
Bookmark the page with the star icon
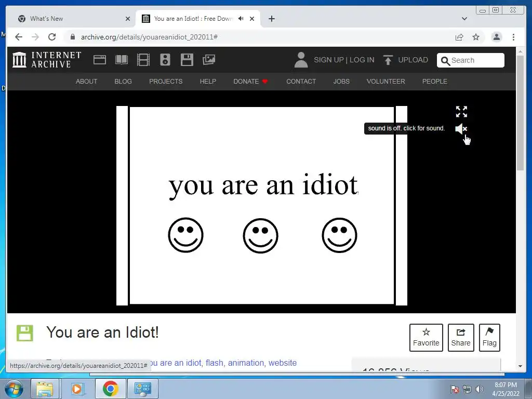tap(476, 37)
